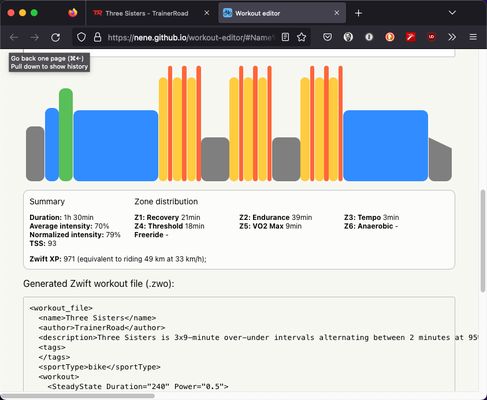The width and height of the screenshot is (487, 400).
Task: Open Firefox hamburger application menu
Action: pos(473,37)
